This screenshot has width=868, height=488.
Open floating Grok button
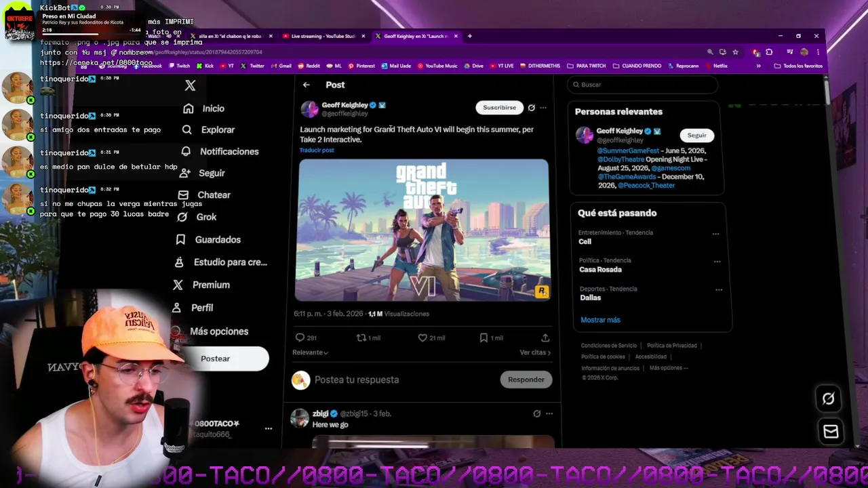point(828,399)
